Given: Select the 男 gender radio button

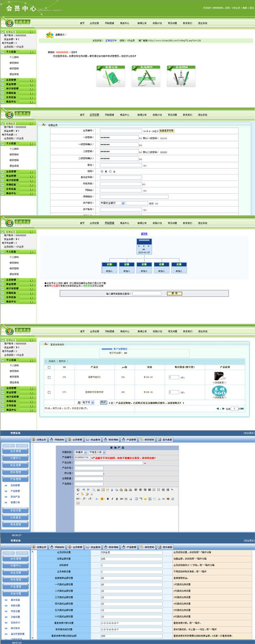Looking at the screenshot, I should (102, 171).
